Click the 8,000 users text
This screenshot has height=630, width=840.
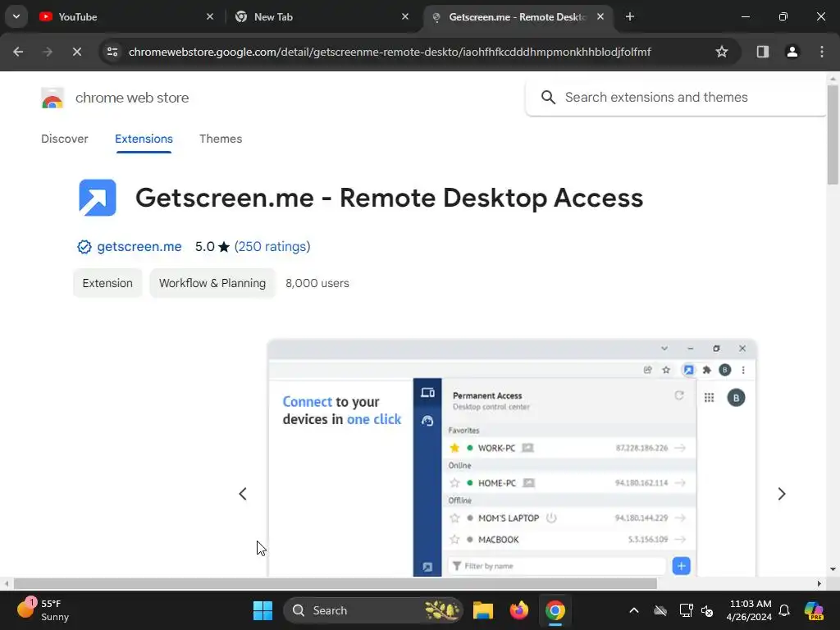click(317, 283)
